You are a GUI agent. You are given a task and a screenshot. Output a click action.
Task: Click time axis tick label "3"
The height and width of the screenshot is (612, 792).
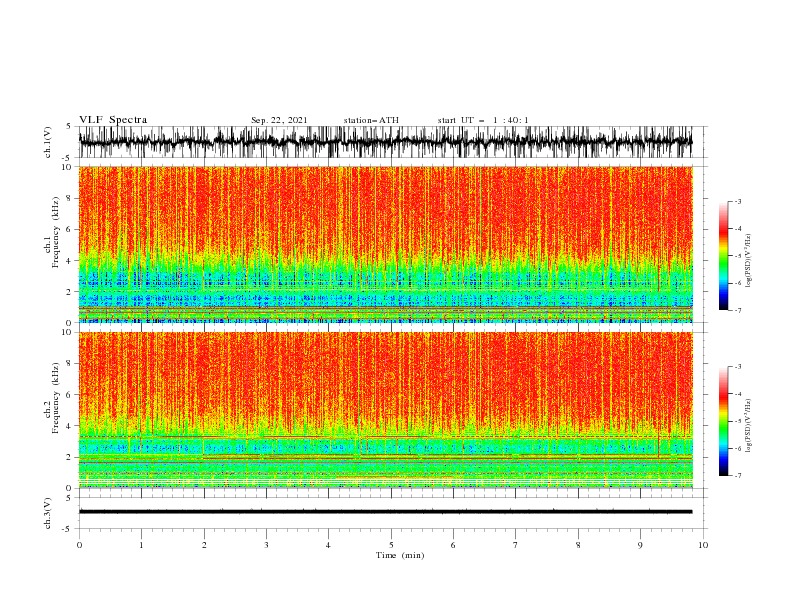(x=266, y=545)
